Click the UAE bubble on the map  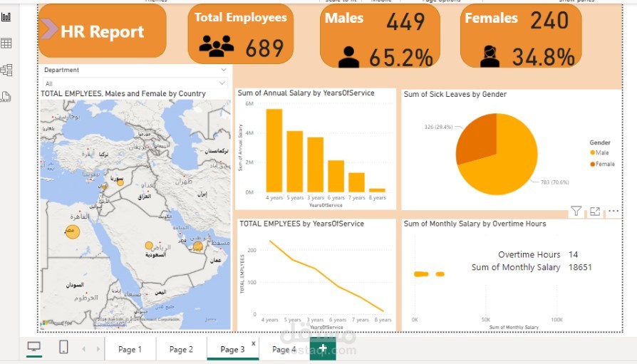pos(198,246)
